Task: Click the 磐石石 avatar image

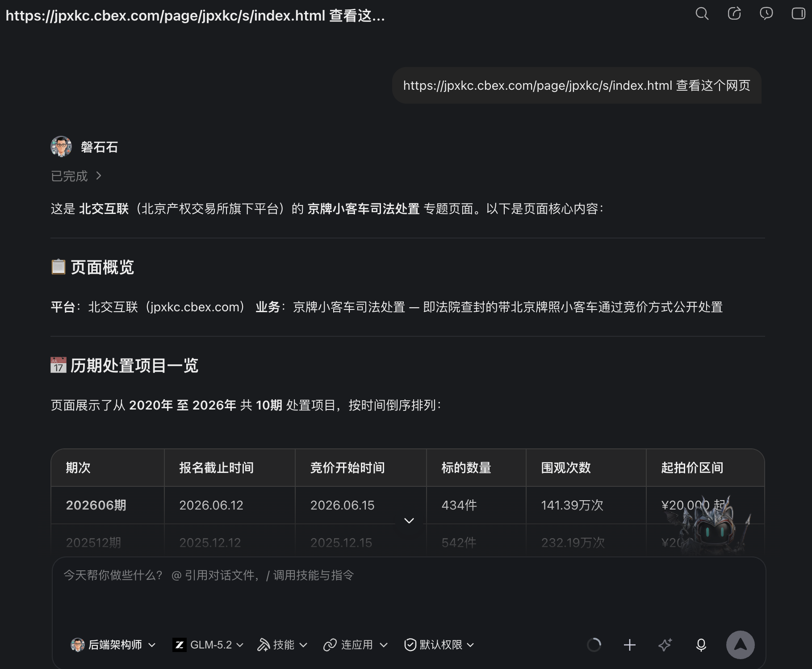Action: click(x=61, y=146)
